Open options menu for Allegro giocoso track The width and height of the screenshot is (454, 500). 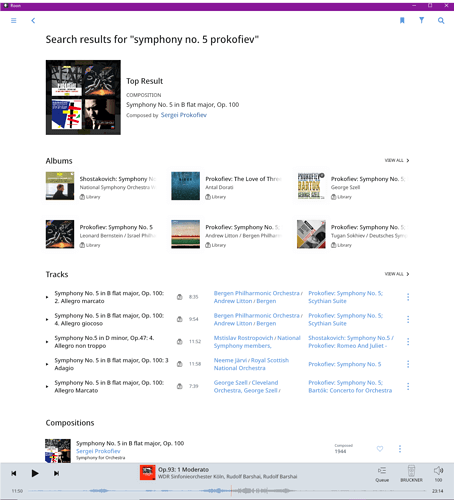pyautogui.click(x=408, y=319)
